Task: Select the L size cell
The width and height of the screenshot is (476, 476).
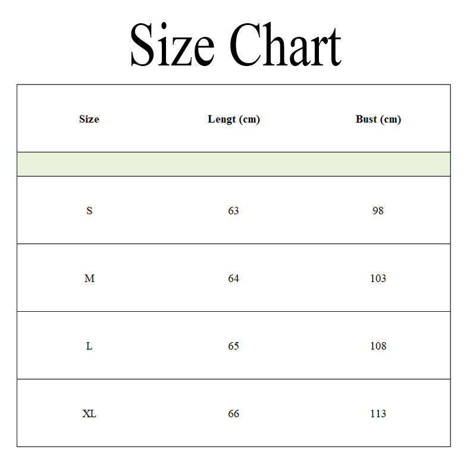Action: point(89,346)
